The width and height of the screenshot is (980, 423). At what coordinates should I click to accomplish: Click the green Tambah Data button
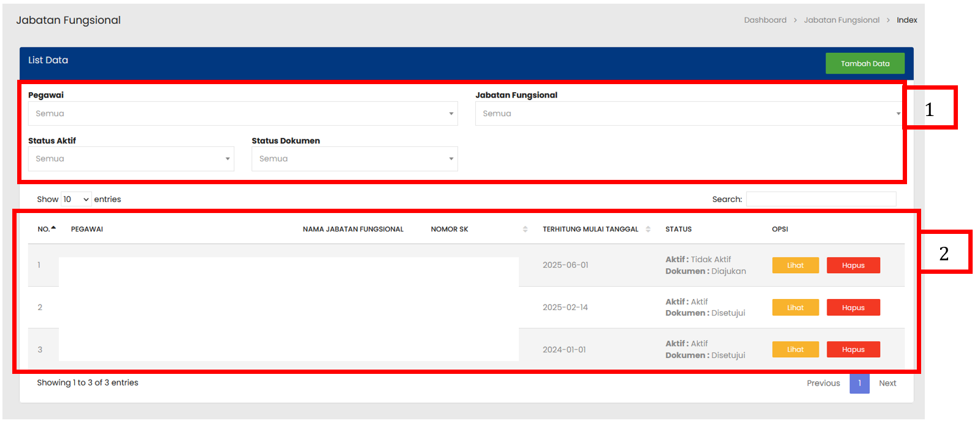[865, 63]
